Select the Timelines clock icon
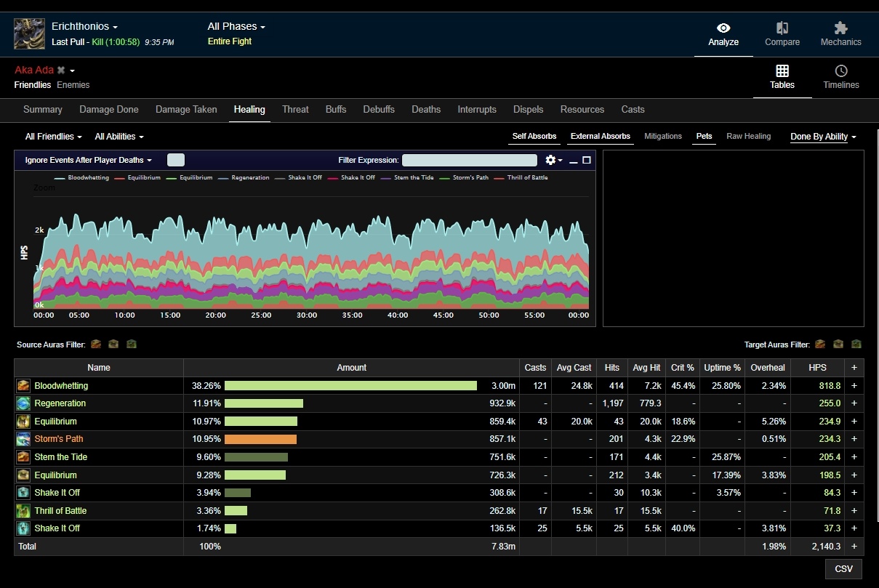Image resolution: width=879 pixels, height=588 pixels. (840, 71)
